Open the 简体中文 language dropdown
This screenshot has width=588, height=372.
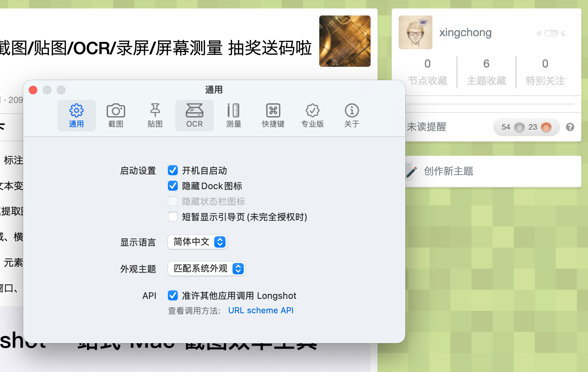[x=197, y=242]
